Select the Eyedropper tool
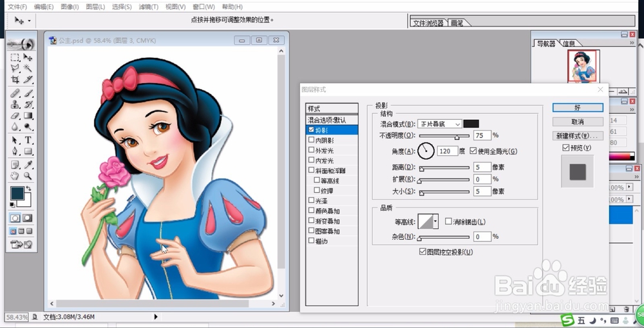The image size is (644, 328). coord(28,165)
